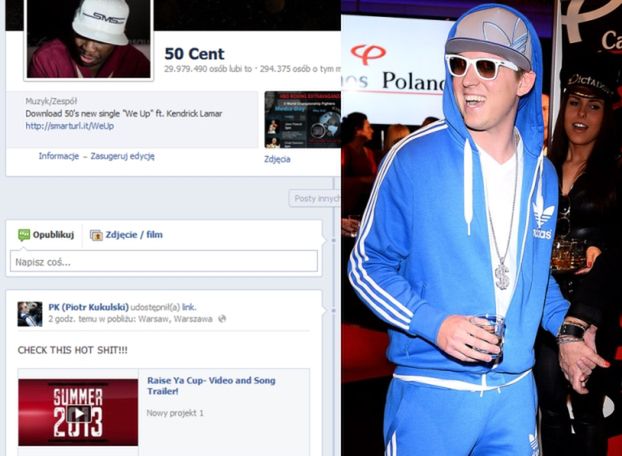
Task: Open the Informacje link
Action: 59,156
